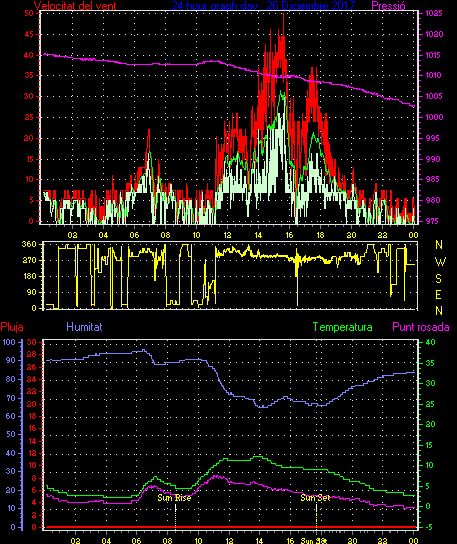Click the wind speed value 35
Screen dimensions: 457x544
29,75
